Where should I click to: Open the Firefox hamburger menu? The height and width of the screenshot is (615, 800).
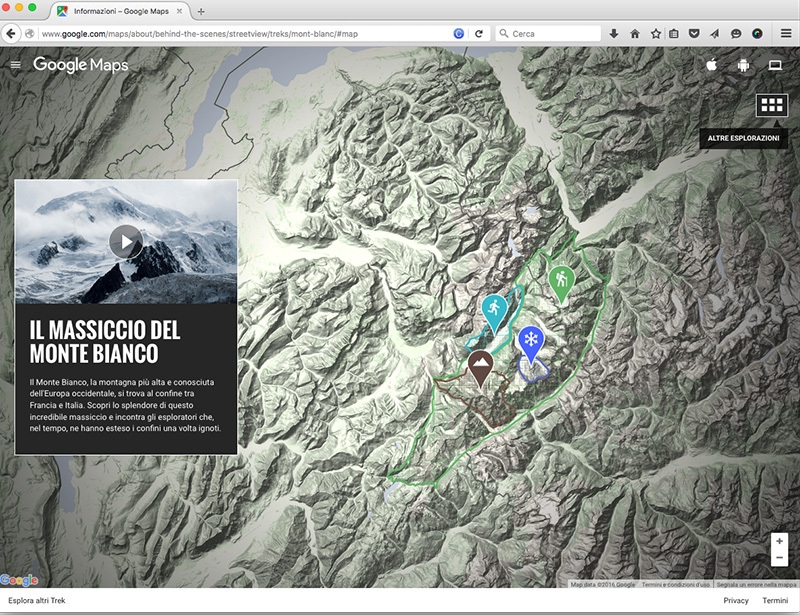point(786,34)
